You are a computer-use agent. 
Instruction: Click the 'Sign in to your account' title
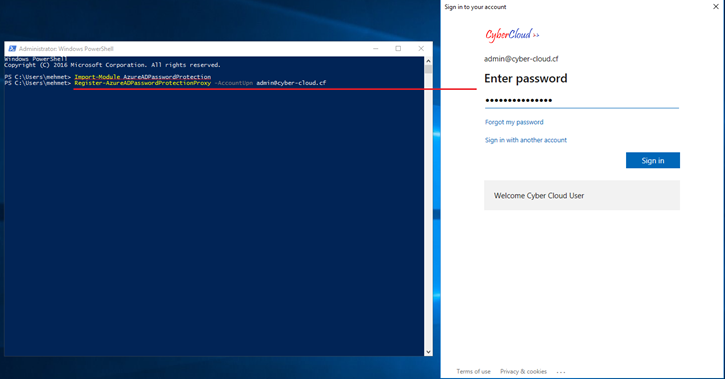(x=475, y=7)
